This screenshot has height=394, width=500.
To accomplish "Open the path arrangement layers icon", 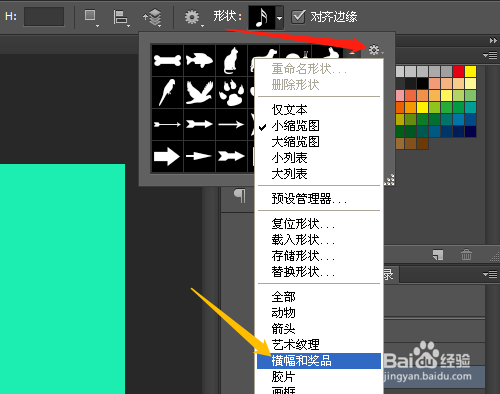I will point(152,17).
